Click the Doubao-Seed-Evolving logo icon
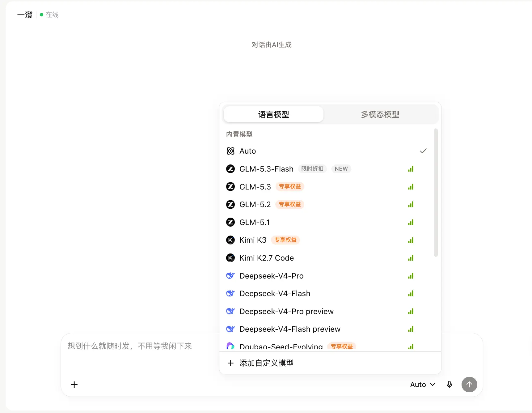 (x=230, y=346)
